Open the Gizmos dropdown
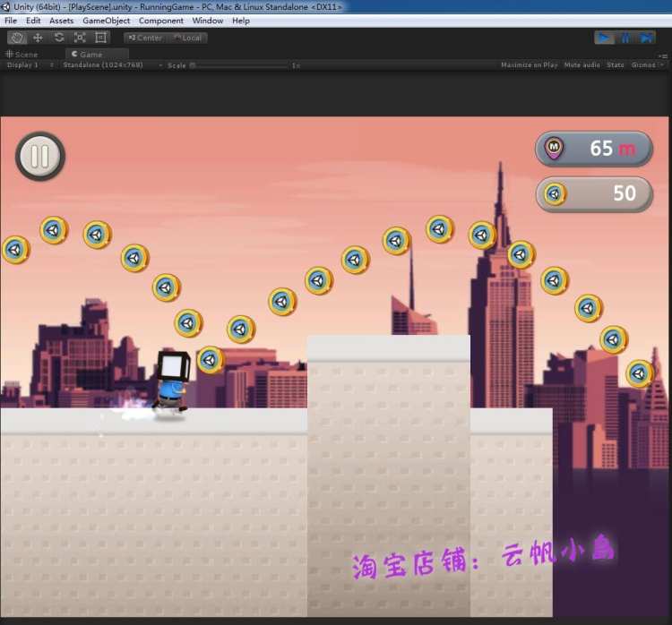 647,65
